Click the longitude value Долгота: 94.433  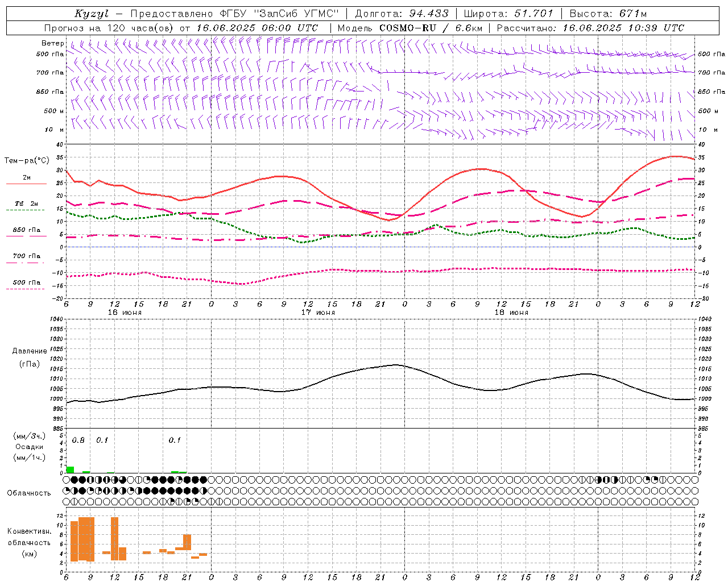point(402,14)
